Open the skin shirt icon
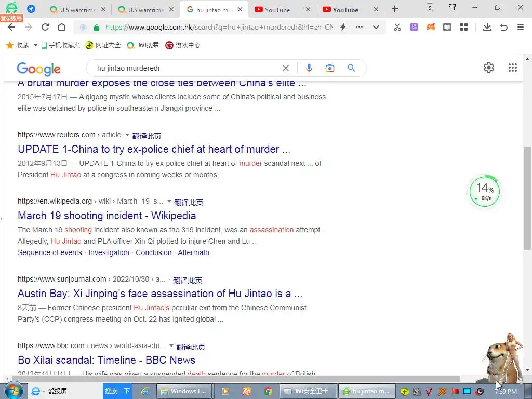 (x=452, y=7)
